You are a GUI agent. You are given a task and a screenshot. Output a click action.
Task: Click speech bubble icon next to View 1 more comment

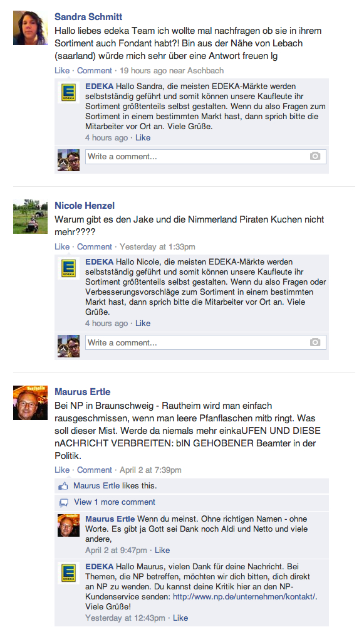(63, 503)
